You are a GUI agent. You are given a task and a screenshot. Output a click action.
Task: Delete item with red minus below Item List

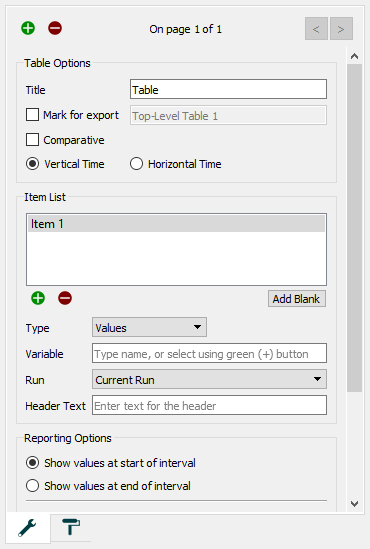pyautogui.click(x=65, y=298)
